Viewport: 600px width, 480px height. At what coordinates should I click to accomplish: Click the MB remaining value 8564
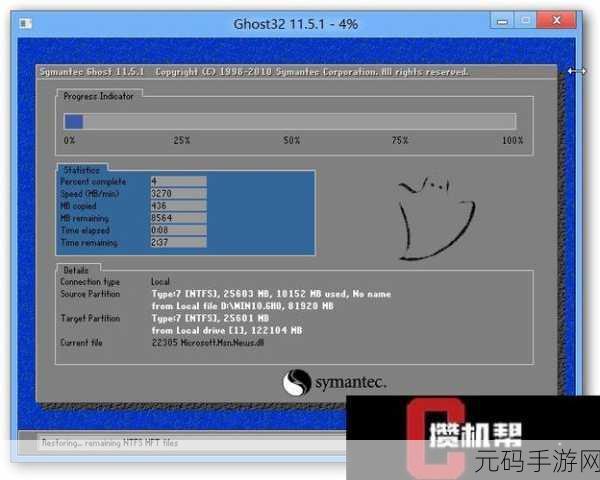tap(179, 218)
